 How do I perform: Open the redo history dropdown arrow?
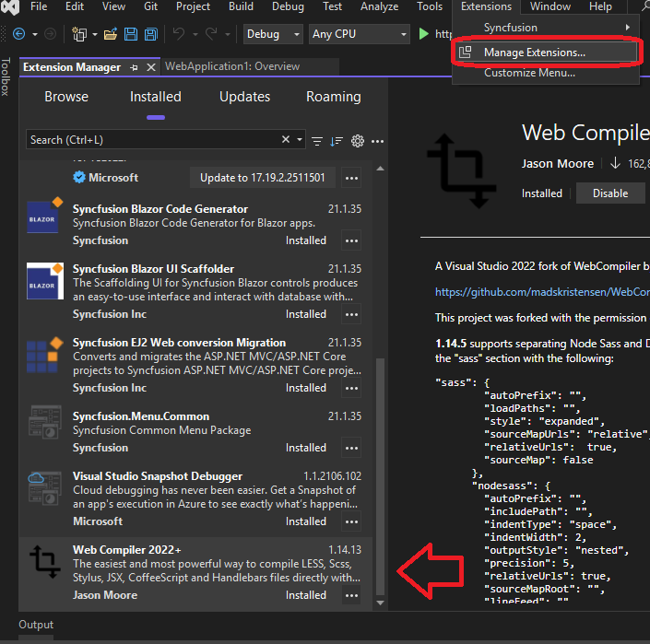227,34
